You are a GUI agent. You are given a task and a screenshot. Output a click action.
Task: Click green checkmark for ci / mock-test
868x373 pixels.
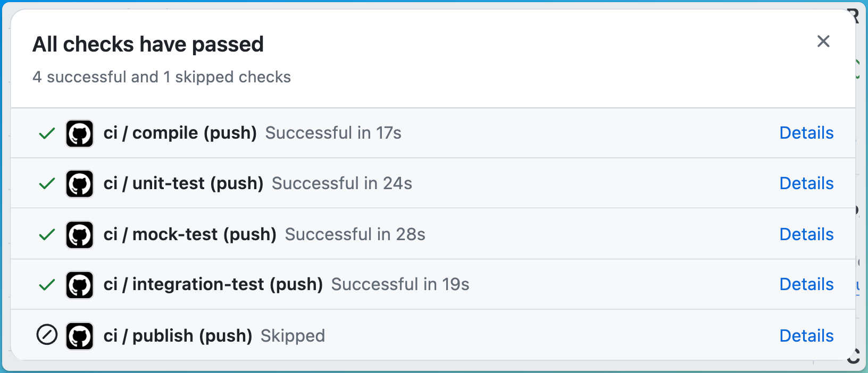[47, 234]
